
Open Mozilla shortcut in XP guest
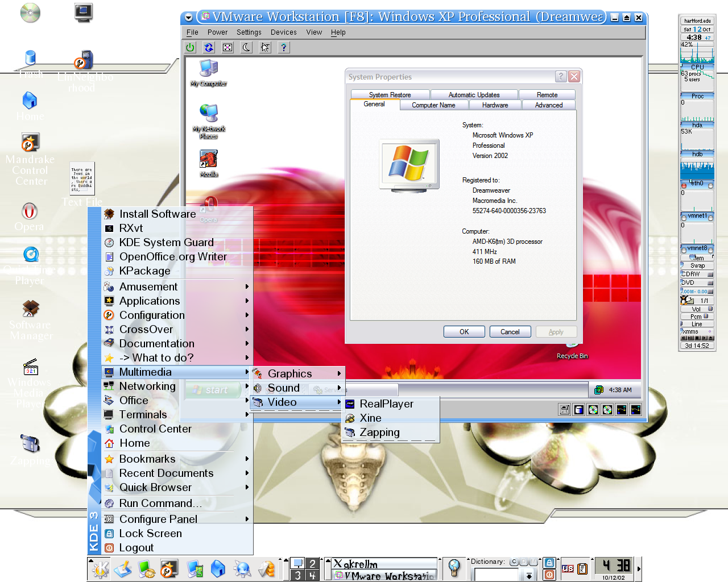tap(209, 163)
